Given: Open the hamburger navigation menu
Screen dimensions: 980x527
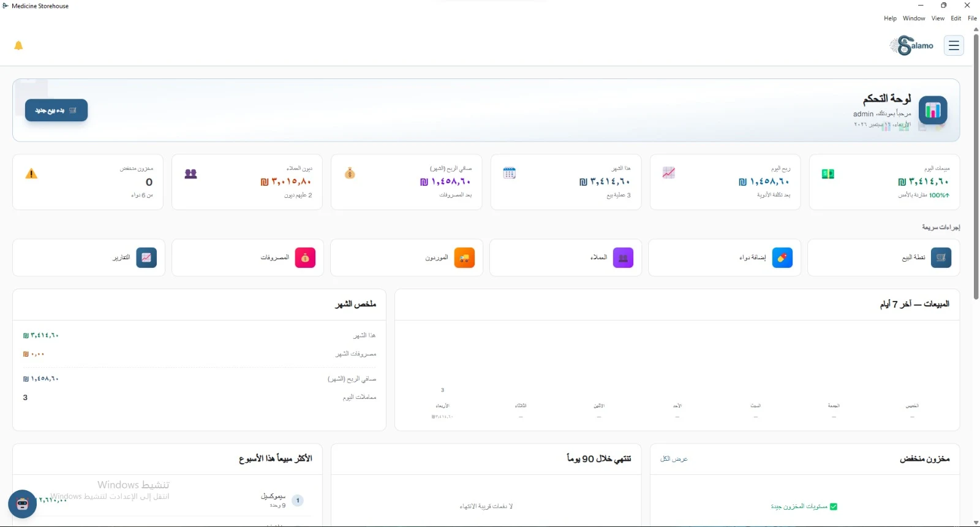Looking at the screenshot, I should [x=954, y=45].
